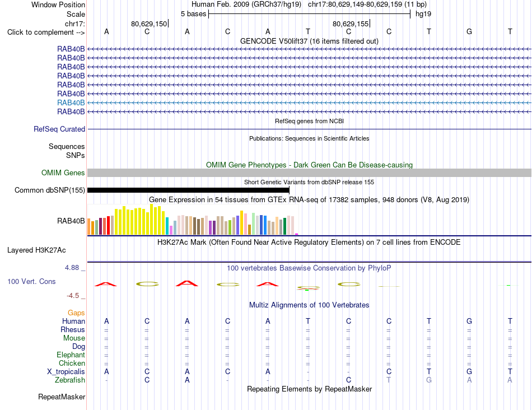Click 'Multiz Alignments of 100 Vertebrates' title

(x=309, y=305)
